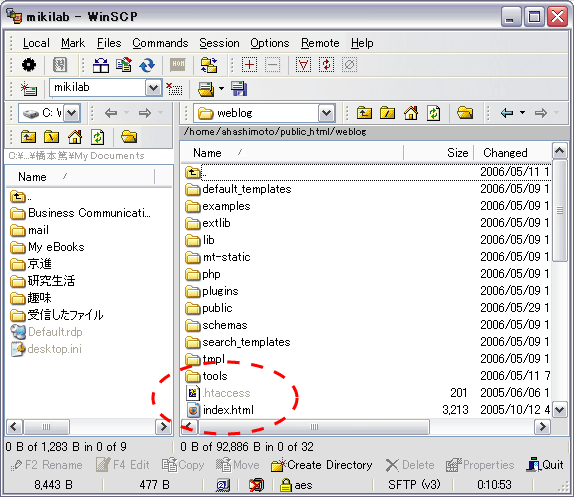This screenshot has width=574, height=497.
Task: Select the search_templates remote folder
Action: 238,342
